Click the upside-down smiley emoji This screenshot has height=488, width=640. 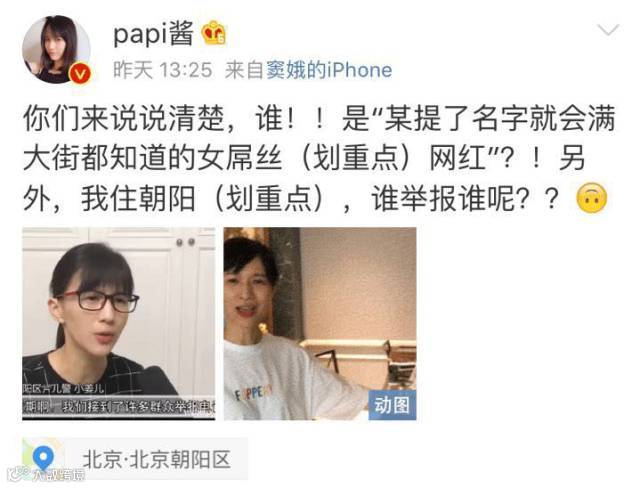tap(591, 198)
